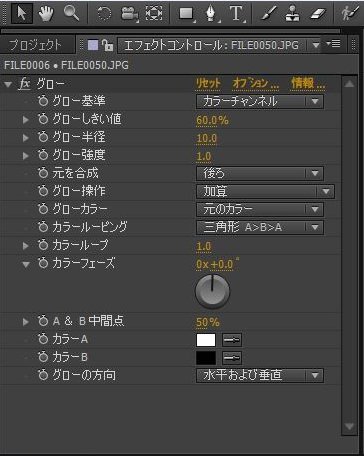Click the グロー半径 value 10.0
Screen dimensions: 364x456
coord(207,138)
